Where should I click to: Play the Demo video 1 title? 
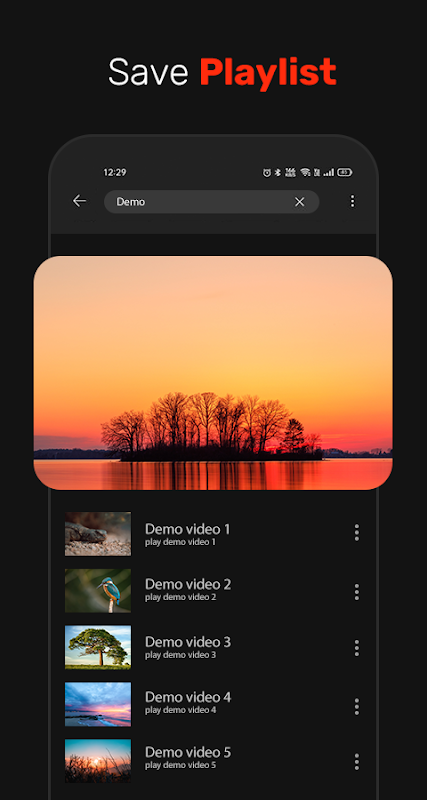pyautogui.click(x=187, y=529)
